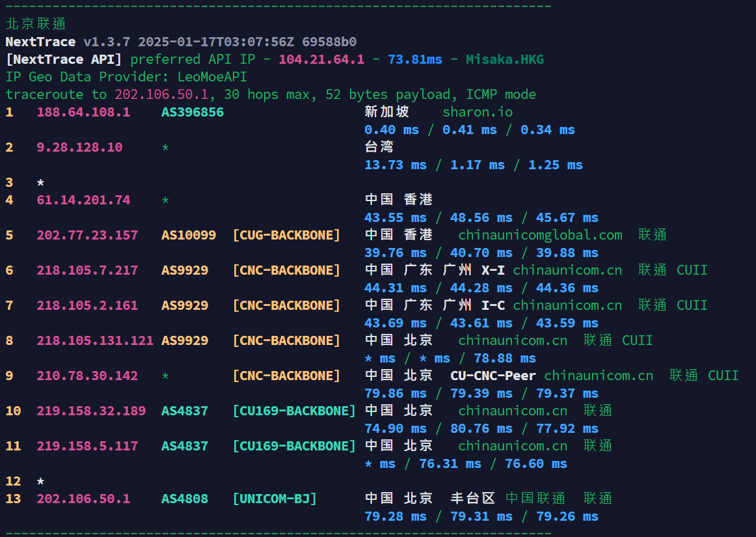Screen dimensions: 756x537
Task: Click the preferred API IP 104.21.64.1
Action: (321, 59)
